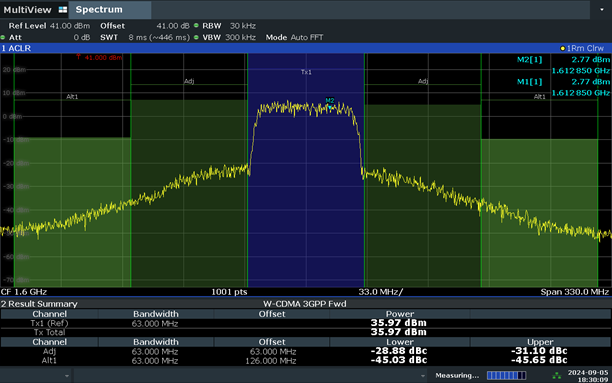Click the 1Rm Clrw trace indicator
The height and width of the screenshot is (383, 612).
pos(582,48)
